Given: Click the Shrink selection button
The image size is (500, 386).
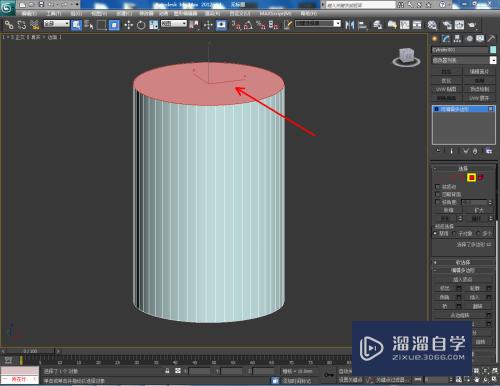Looking at the screenshot, I should 448,210.
